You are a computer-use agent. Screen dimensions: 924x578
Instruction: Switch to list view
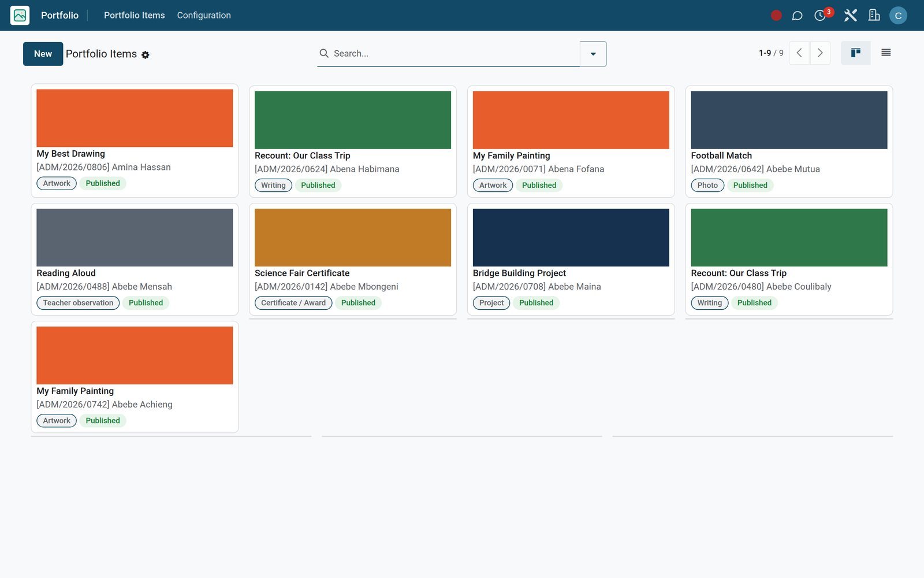[x=886, y=53]
